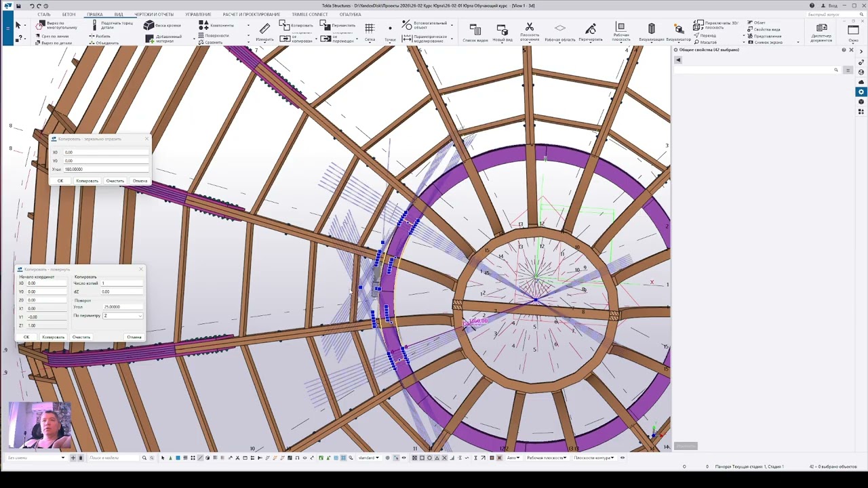Expand the Снимок экрана dropdown arrow
The image size is (868, 488).
click(x=797, y=42)
